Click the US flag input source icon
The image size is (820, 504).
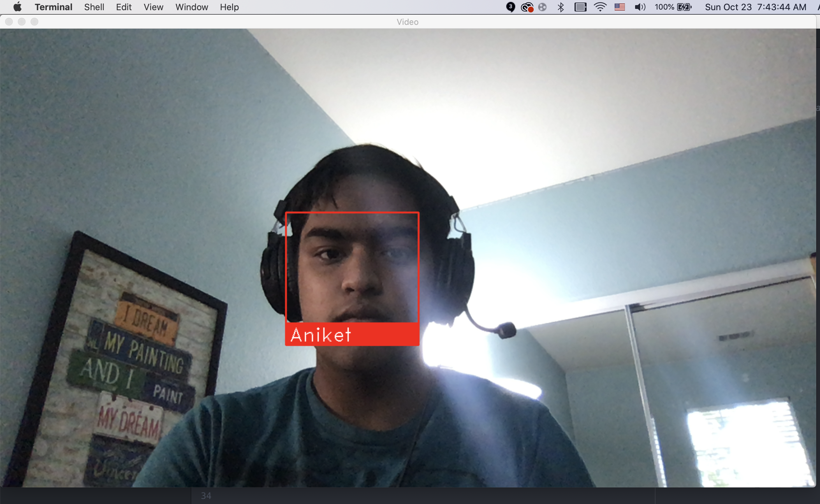[x=619, y=7]
